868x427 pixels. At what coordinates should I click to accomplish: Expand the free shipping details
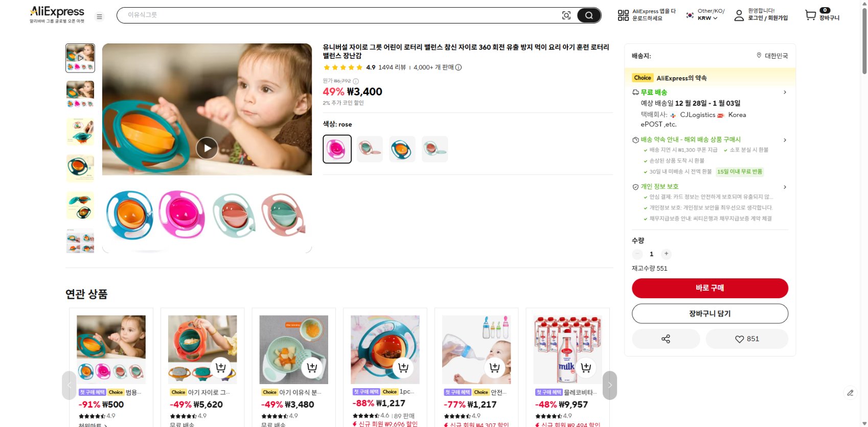(785, 92)
